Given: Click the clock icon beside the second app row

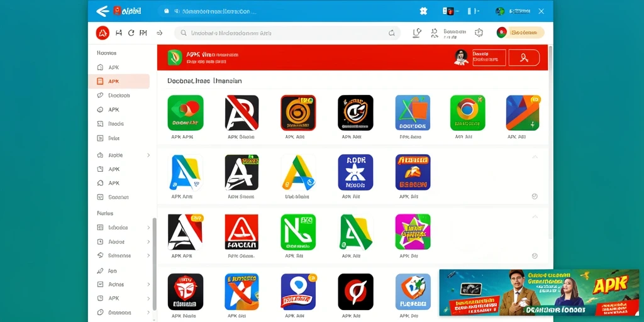Looking at the screenshot, I should coord(535,196).
